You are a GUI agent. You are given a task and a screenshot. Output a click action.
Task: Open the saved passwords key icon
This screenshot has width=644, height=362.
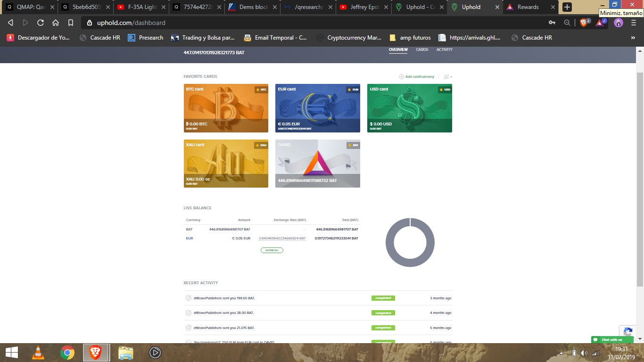[552, 23]
